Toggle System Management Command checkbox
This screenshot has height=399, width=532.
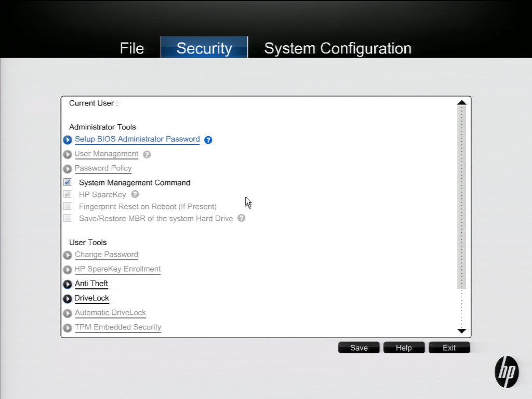click(68, 182)
